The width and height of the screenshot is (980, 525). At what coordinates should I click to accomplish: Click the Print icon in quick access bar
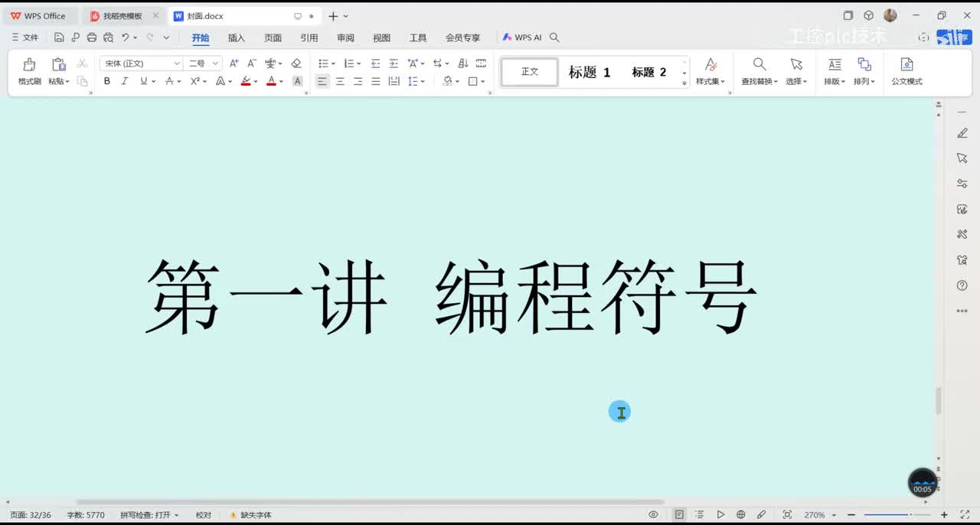pyautogui.click(x=92, y=37)
